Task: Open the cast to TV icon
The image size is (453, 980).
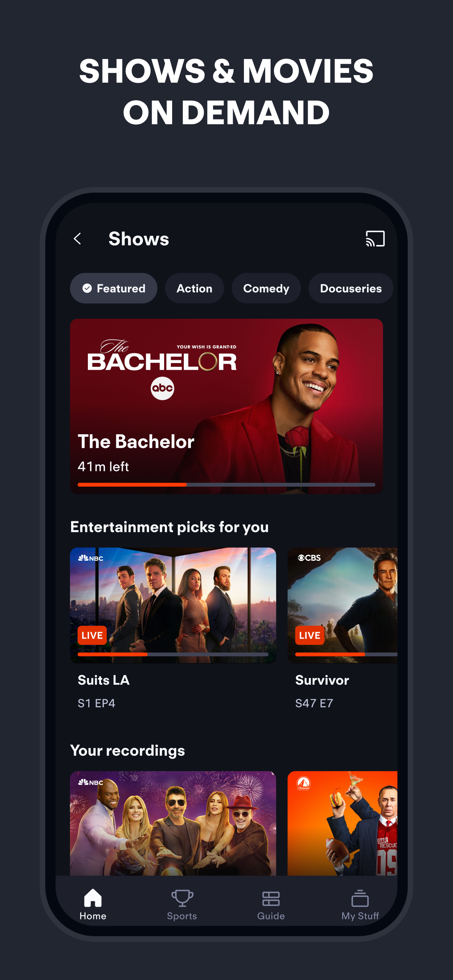Action: click(375, 239)
